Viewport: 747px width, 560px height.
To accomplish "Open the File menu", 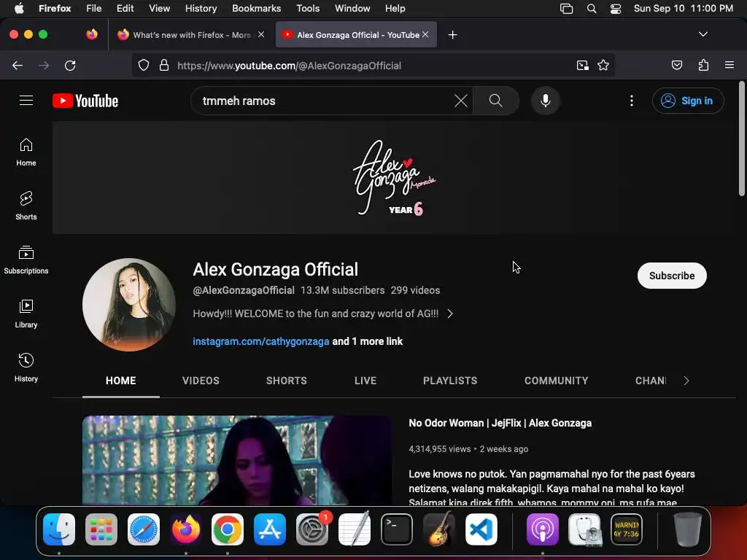I will pyautogui.click(x=93, y=8).
